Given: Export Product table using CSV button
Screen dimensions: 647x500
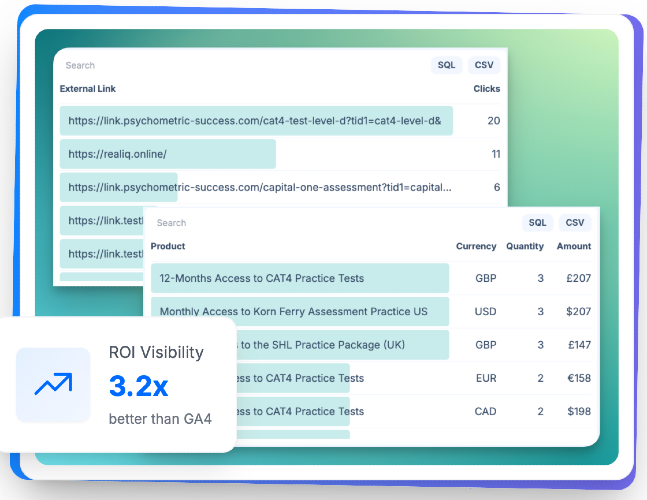Looking at the screenshot, I should pyautogui.click(x=575, y=223).
